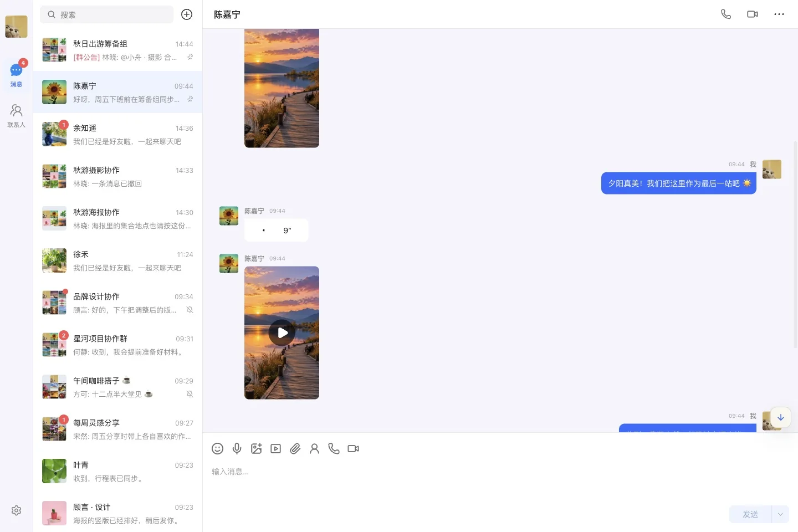Click the profile avatar in the sidebar
This screenshot has height=532, width=798.
(x=16, y=27)
